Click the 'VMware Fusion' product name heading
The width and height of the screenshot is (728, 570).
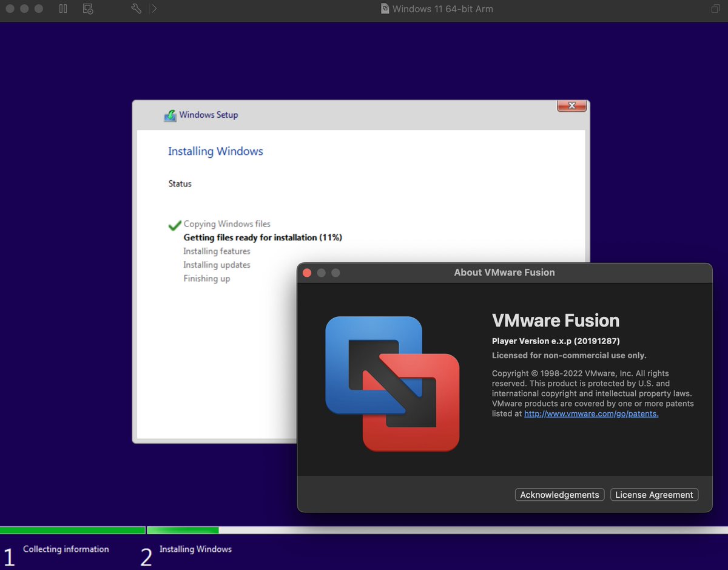coord(556,320)
